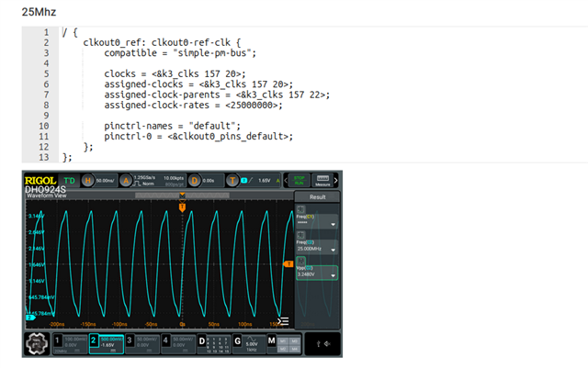The height and width of the screenshot is (368, 588).
Task: Open the Measure menu button
Action: tap(322, 180)
